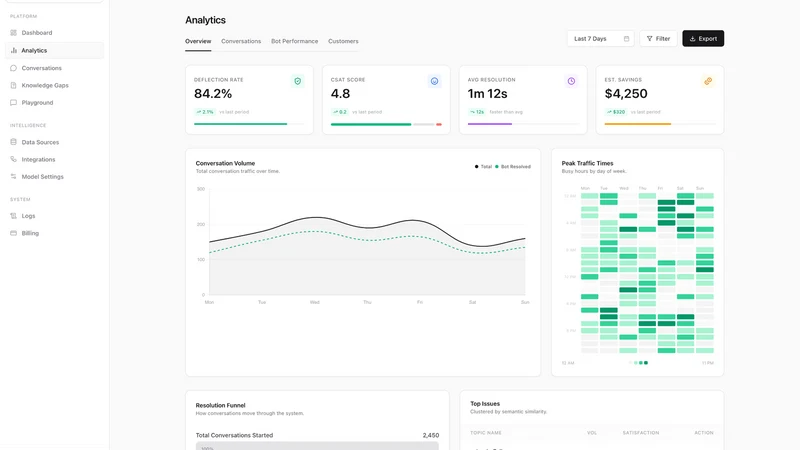Click the Integrations plug icon

point(13,159)
